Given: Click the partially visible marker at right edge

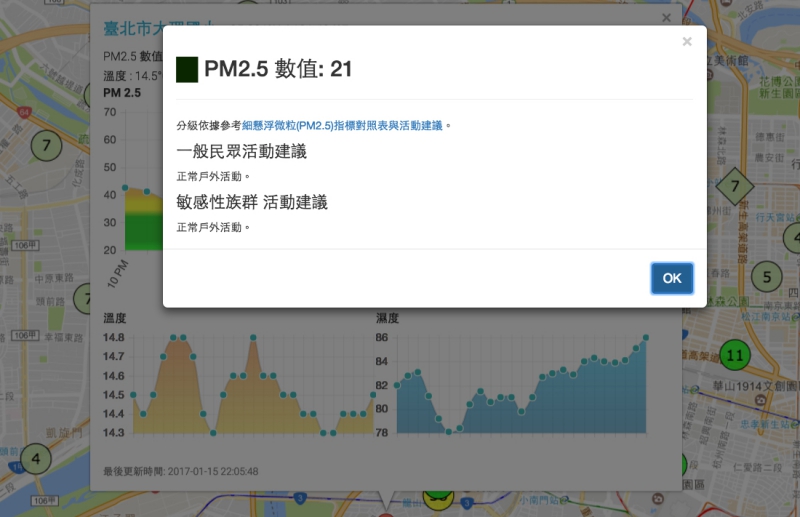Looking at the screenshot, I should coord(792,238).
